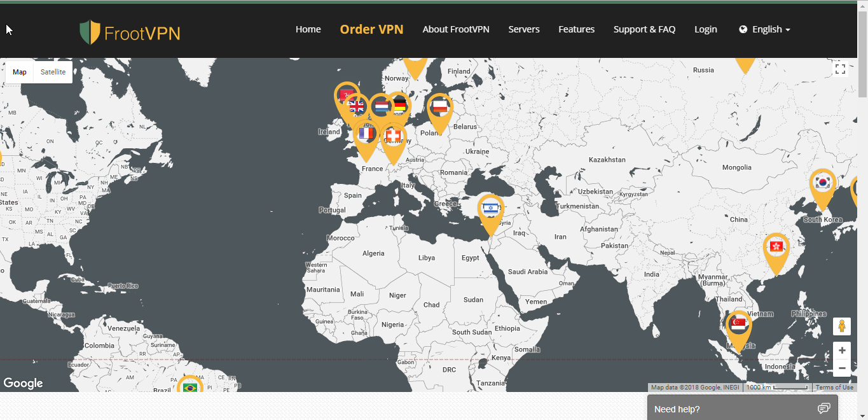Toggle fullscreen map view
Screen dimensions: 868x420
pos(840,69)
